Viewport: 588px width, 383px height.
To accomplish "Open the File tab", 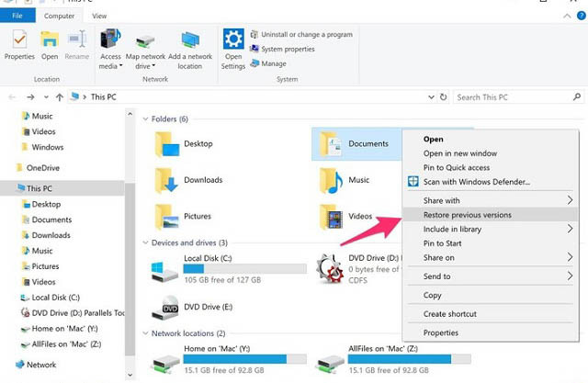I will pos(17,16).
